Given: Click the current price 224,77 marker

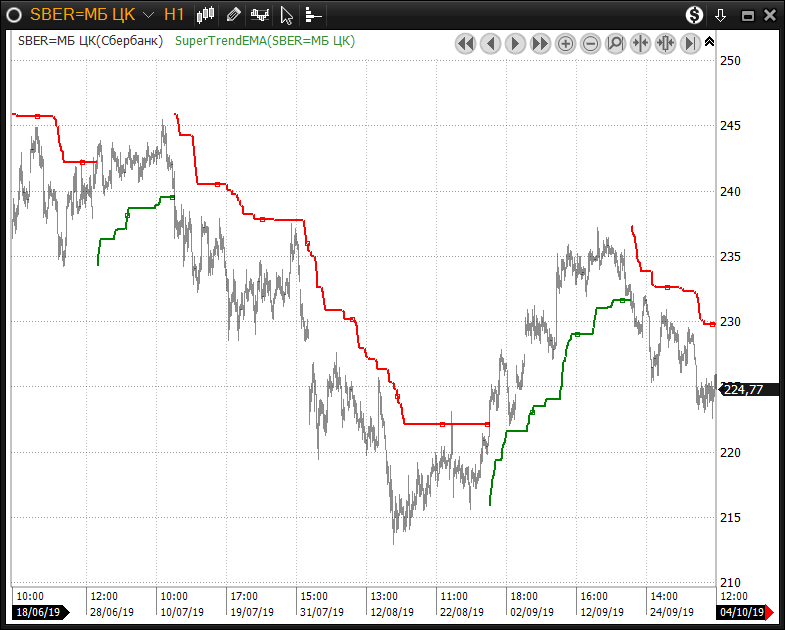Looking at the screenshot, I should coord(744,390).
